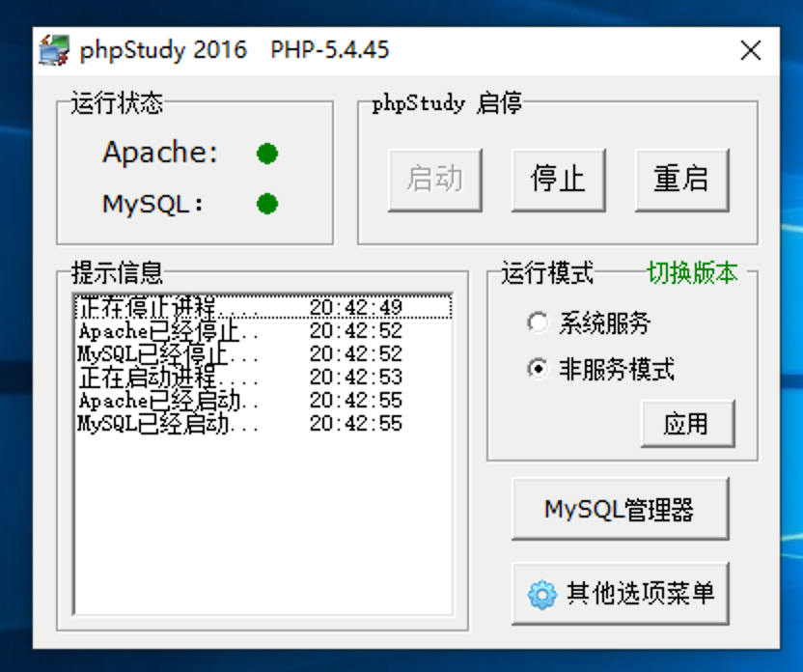Select log row MySQL已经停止 20:42:52

click(x=263, y=353)
